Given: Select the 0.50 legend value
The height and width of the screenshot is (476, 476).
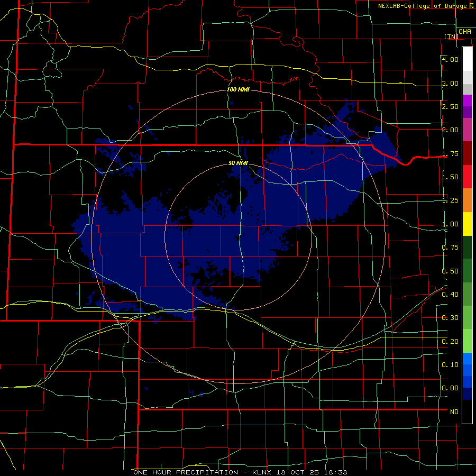Looking at the screenshot, I should (450, 271).
